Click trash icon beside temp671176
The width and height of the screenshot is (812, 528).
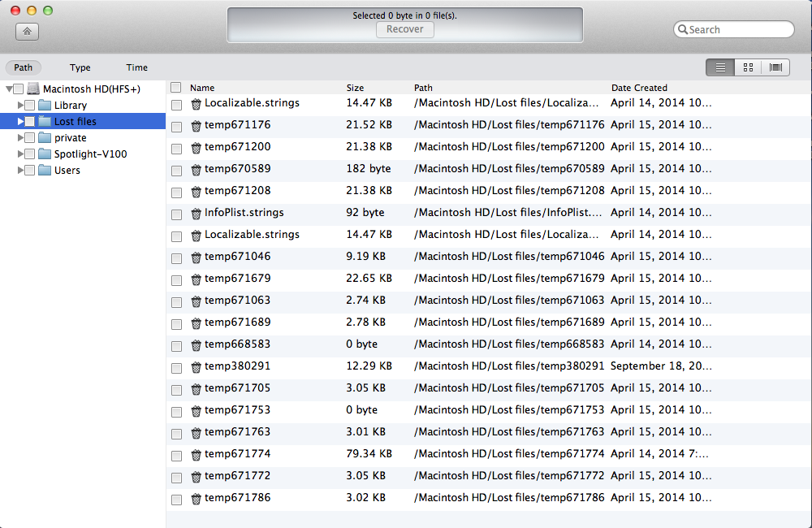tap(196, 126)
